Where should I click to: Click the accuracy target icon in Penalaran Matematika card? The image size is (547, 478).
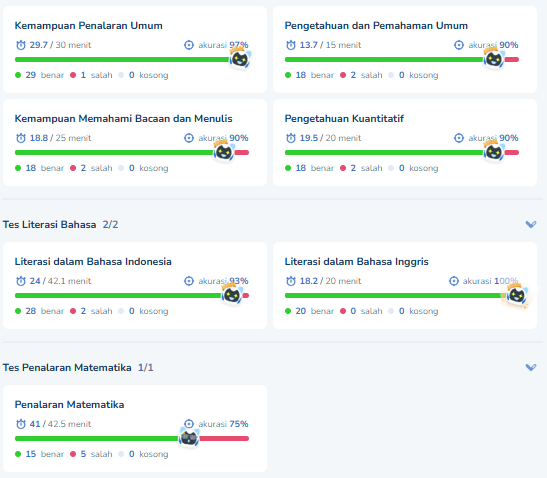[x=189, y=424]
